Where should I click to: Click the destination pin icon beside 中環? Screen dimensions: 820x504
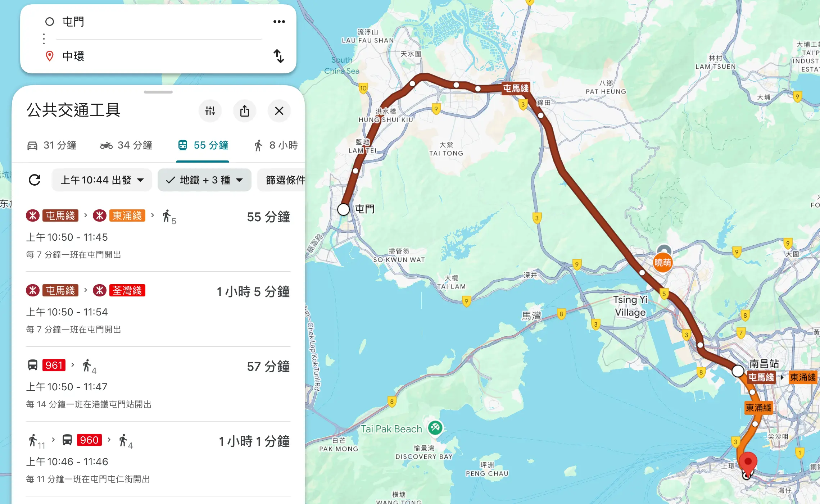pos(50,56)
